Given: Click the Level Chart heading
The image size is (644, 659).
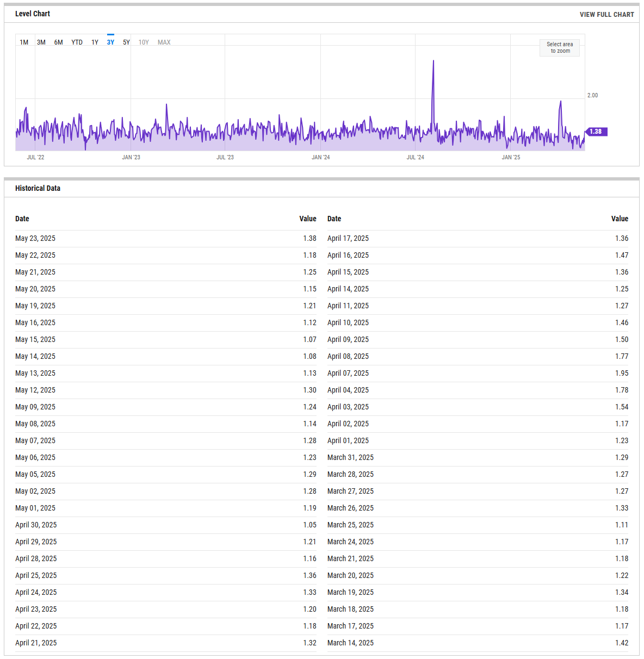Looking at the screenshot, I should tap(33, 14).
